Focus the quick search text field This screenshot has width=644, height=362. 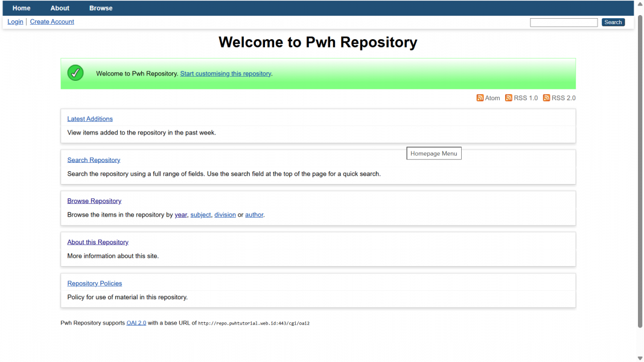(563, 22)
